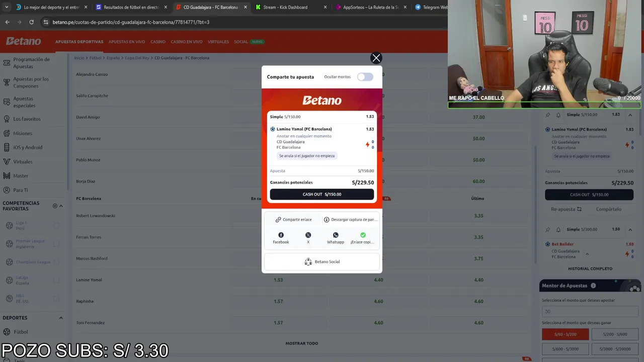644x362 pixels.
Task: Check the Champions League checkbox
Action: [56, 262]
